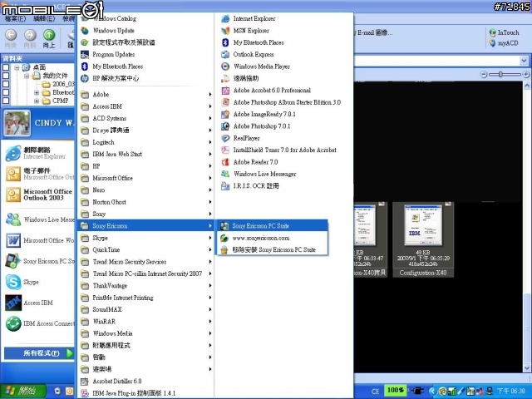The width and height of the screenshot is (532, 399).
Task: Click Acrobat Distiller 6.0 icon
Action: click(85, 382)
